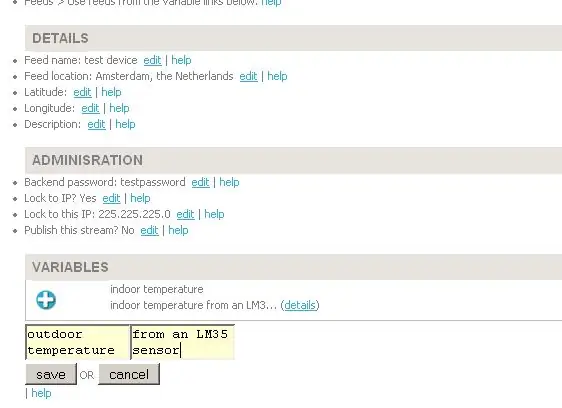Focus the outdoor temperature name field
The height and width of the screenshot is (408, 562).
[x=78, y=342]
